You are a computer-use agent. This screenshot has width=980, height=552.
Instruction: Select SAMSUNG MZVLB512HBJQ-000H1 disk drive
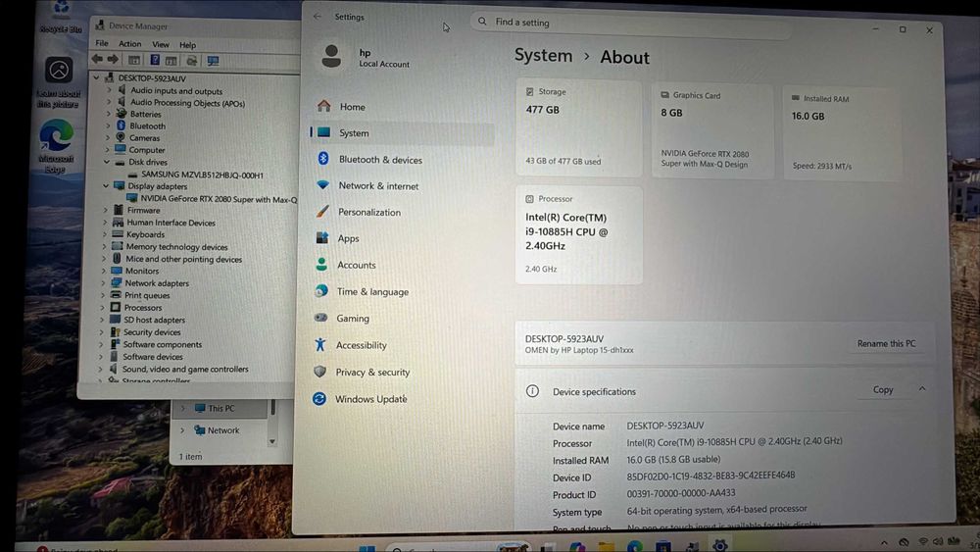pyautogui.click(x=202, y=176)
